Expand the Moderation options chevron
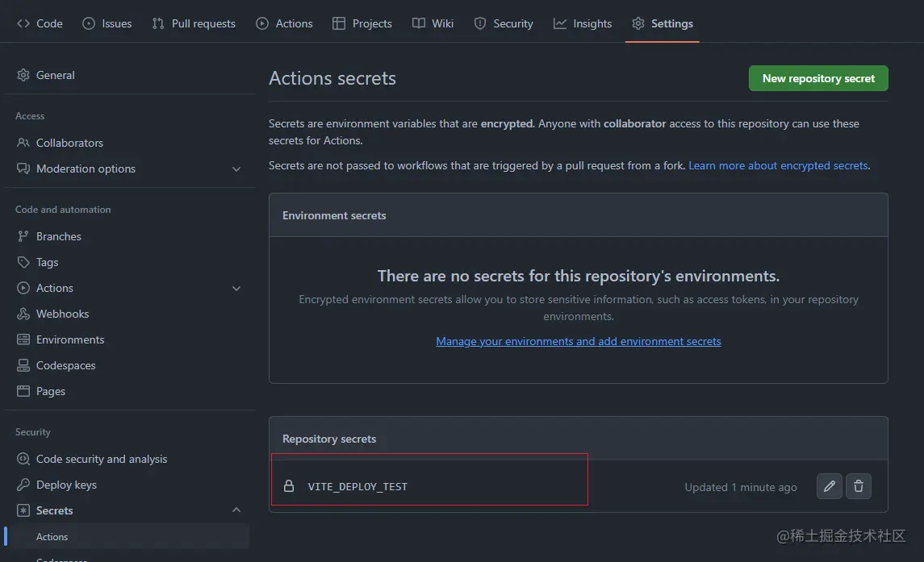This screenshot has height=562, width=924. pos(236,169)
